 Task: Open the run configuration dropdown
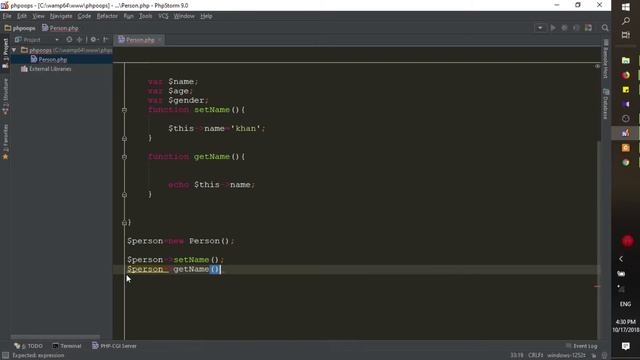pos(540,28)
